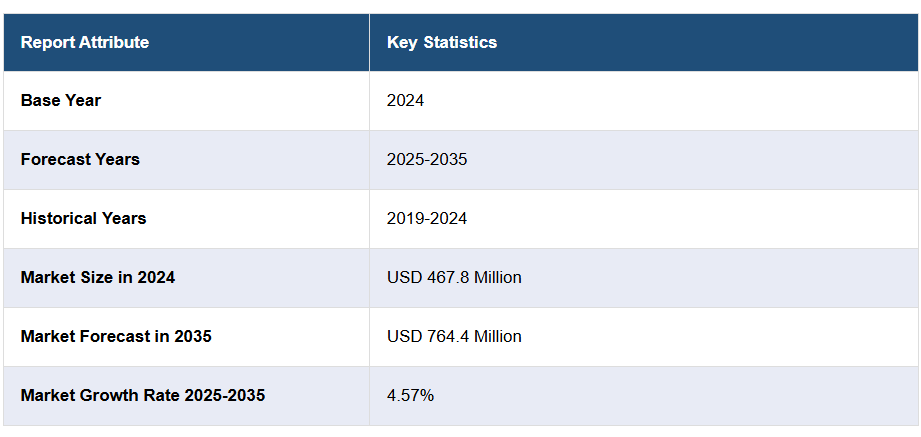Select the Base Year row label
Screen dimensions: 921x437
pyautogui.click(x=61, y=100)
